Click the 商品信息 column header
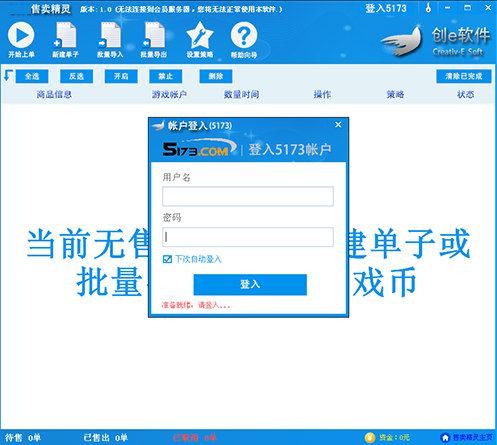497x445 pixels. point(54,95)
